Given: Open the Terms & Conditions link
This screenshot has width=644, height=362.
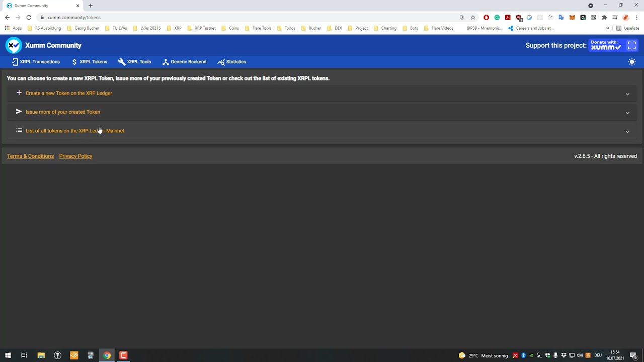Looking at the screenshot, I should click(x=30, y=156).
